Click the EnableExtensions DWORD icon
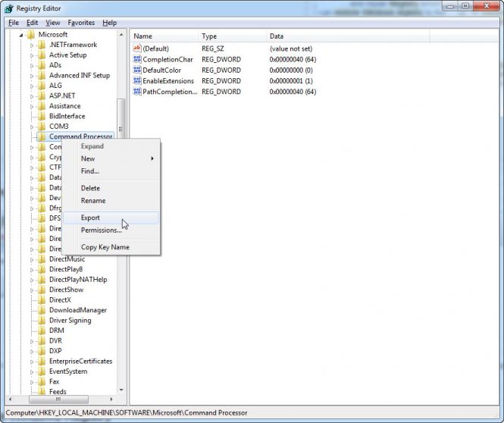 point(137,80)
